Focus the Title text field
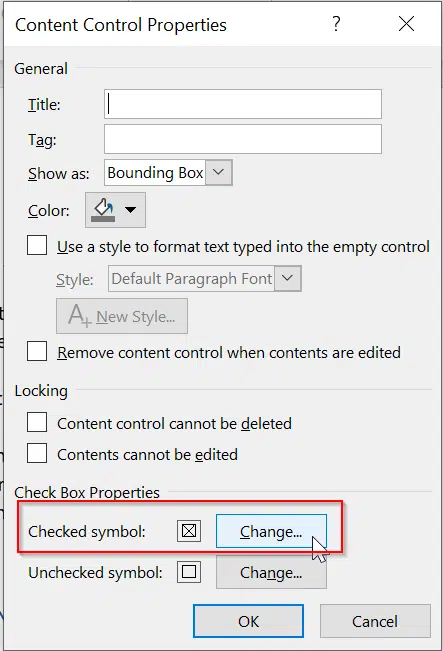 [243, 104]
